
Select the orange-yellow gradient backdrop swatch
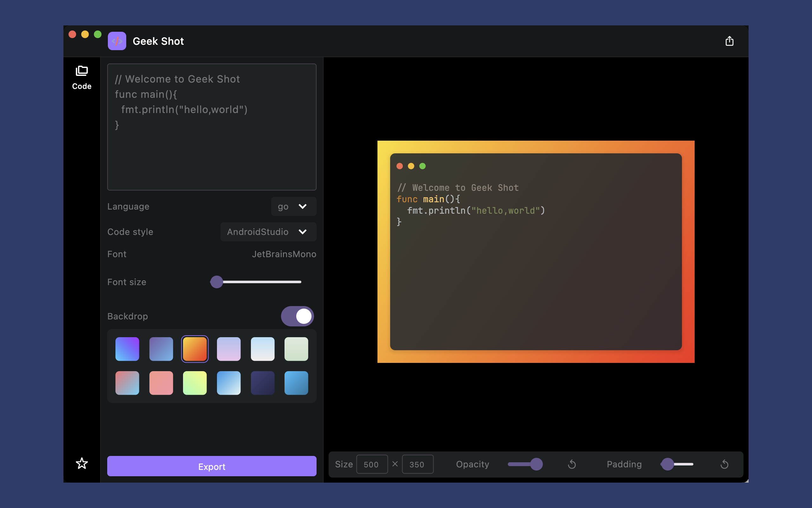tap(195, 349)
